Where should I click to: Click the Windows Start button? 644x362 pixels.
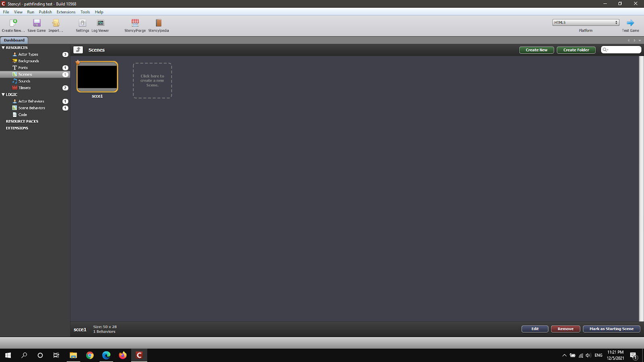coord(8,355)
